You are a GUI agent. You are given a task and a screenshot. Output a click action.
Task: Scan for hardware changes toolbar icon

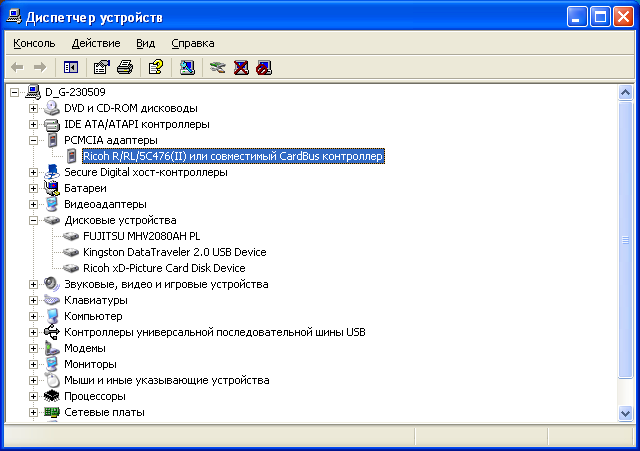pyautogui.click(x=187, y=67)
